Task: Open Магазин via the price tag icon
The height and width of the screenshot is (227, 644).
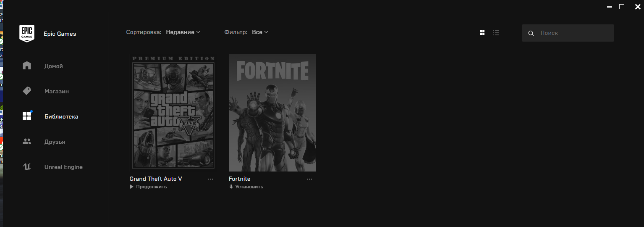Action: coord(27,91)
